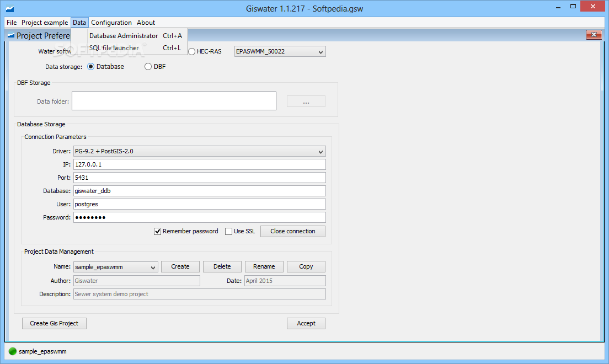The height and width of the screenshot is (364, 609).
Task: Open the EPASWMM_50022 version dropdown
Action: (280, 51)
